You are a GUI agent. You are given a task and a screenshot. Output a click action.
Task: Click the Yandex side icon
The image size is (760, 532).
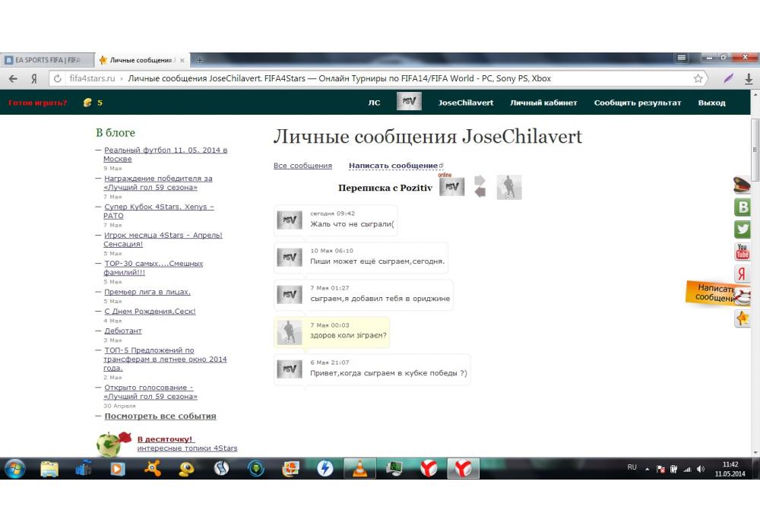point(742,274)
